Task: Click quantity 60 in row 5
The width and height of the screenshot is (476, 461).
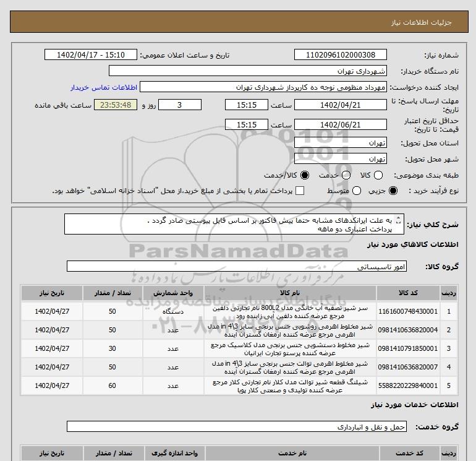Action: [x=113, y=386]
